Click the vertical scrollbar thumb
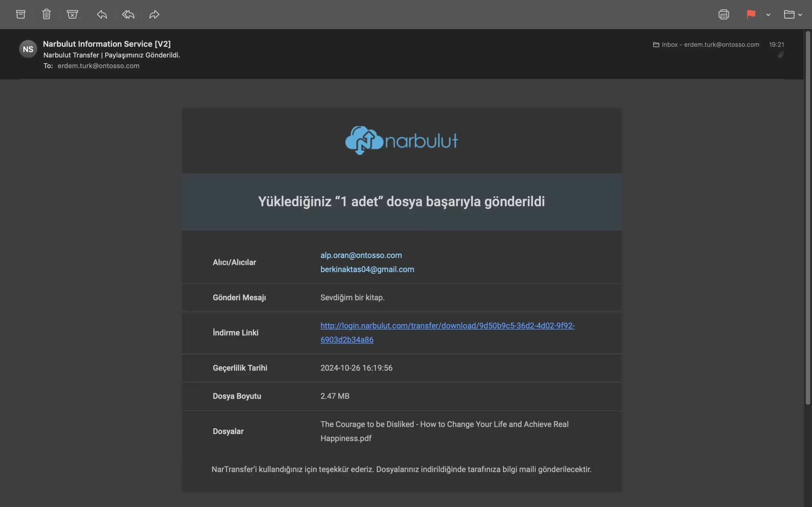Image resolution: width=812 pixels, height=507 pixels. pos(808,218)
